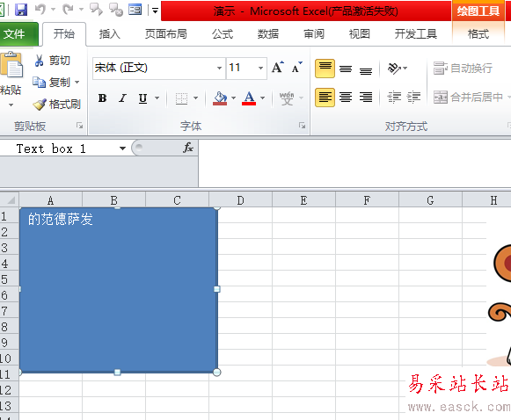511x420 pixels.
Task: Activate 格式刷 Format Painter
Action: click(x=56, y=105)
